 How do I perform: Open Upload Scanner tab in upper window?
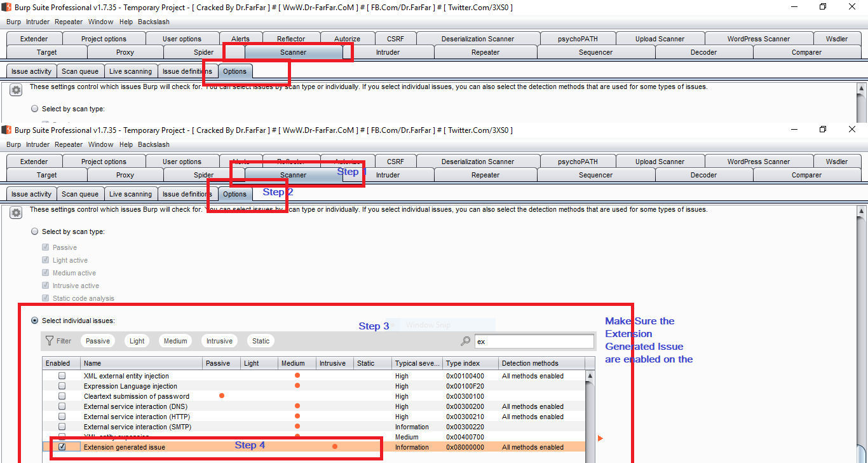click(660, 39)
